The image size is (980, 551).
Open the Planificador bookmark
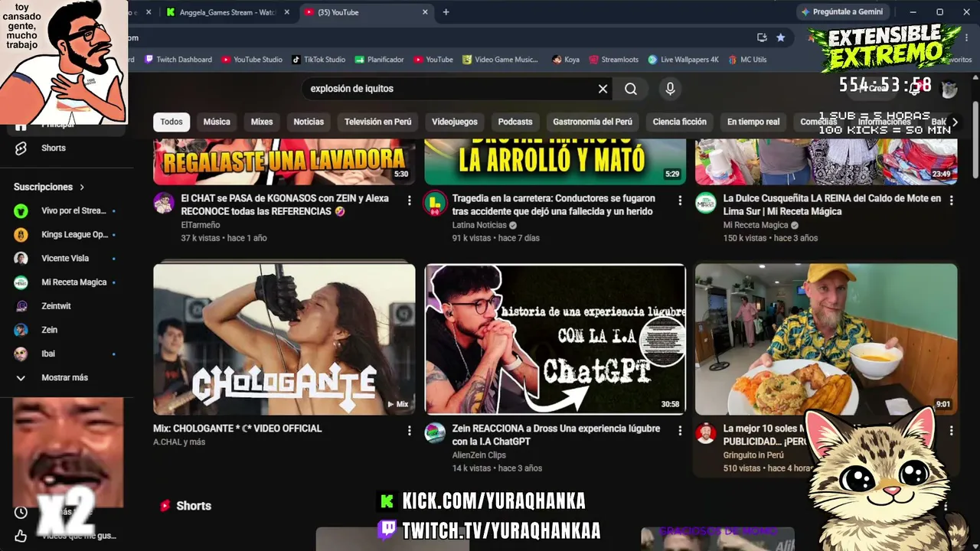pyautogui.click(x=379, y=60)
